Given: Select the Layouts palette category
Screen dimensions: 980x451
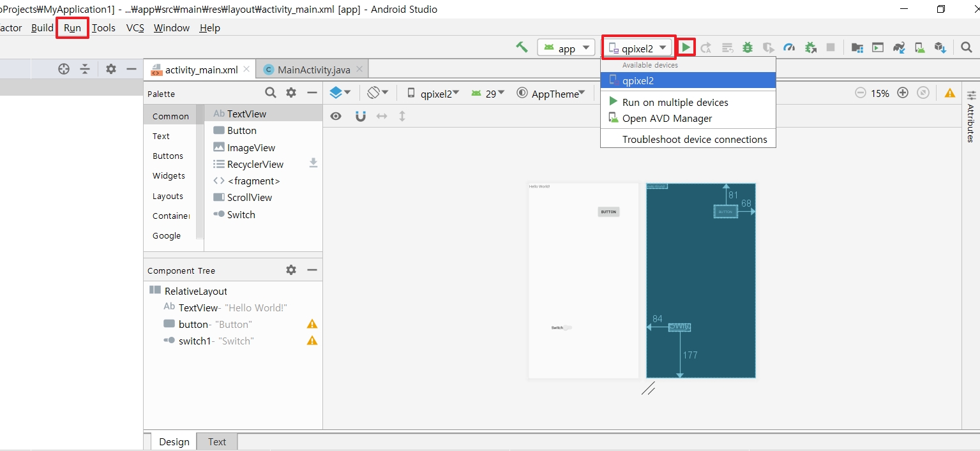Looking at the screenshot, I should tap(168, 196).
